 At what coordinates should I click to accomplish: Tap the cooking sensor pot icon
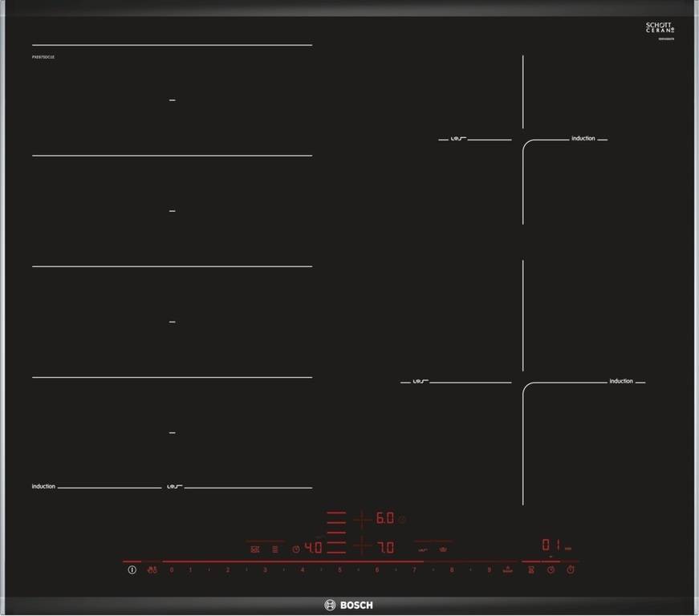tap(443, 549)
